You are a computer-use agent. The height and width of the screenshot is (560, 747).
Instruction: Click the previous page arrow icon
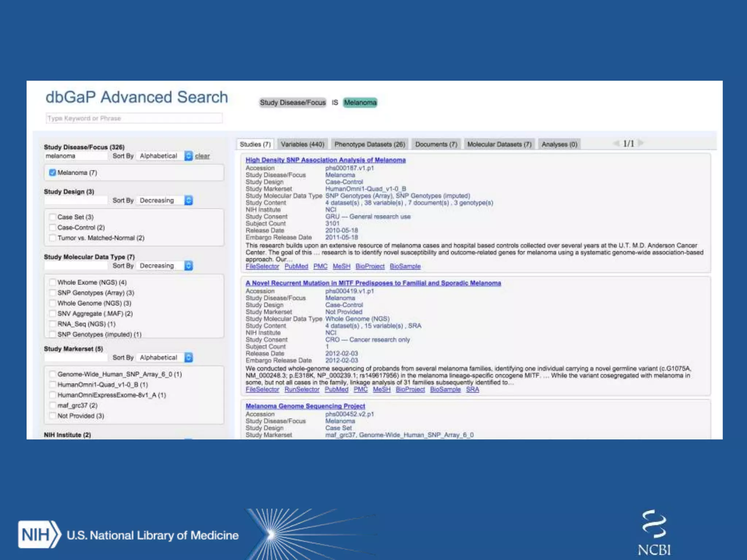click(x=616, y=143)
